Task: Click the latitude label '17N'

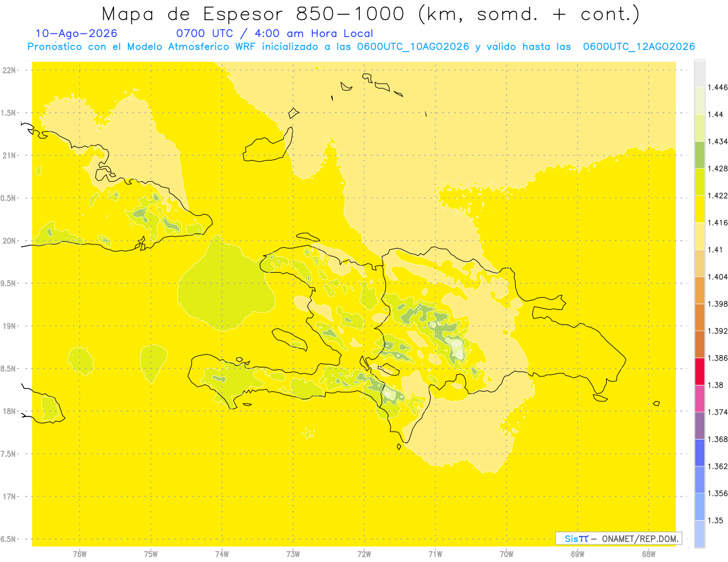Action: (x=9, y=497)
